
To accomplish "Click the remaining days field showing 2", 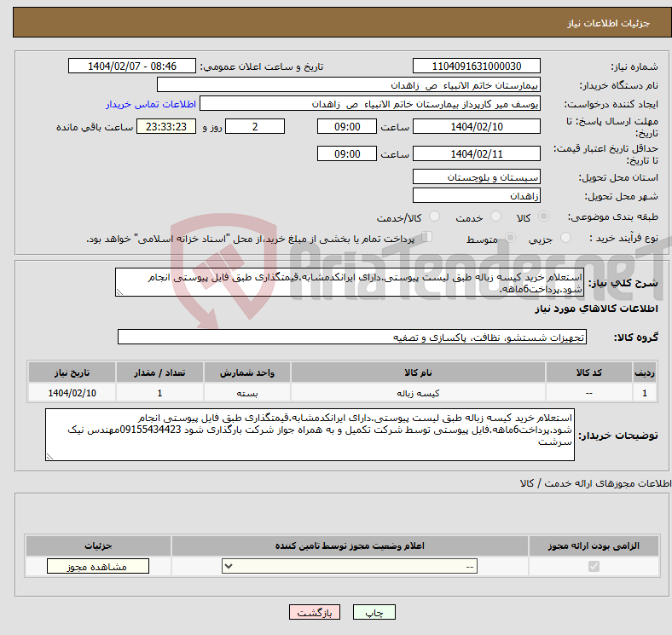I will tap(255, 126).
